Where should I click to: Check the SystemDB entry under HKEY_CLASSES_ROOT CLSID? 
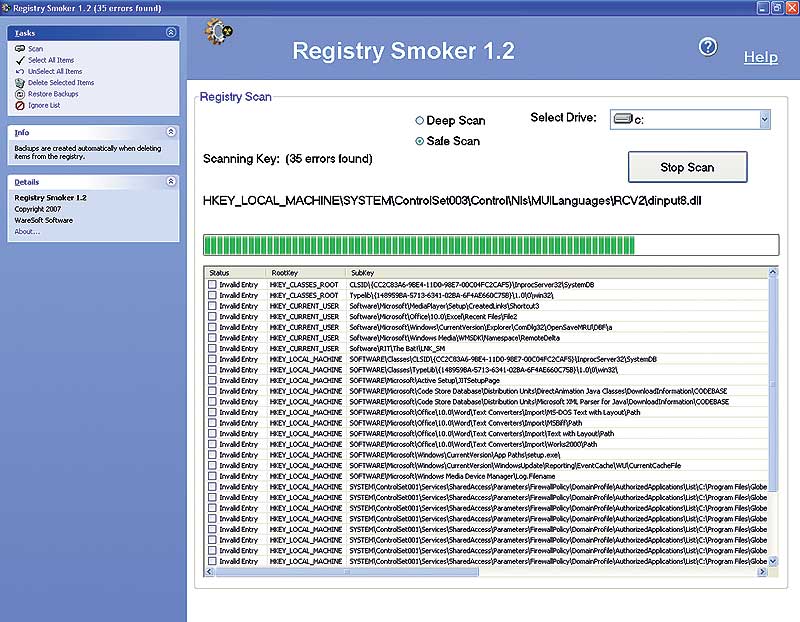coord(212,285)
